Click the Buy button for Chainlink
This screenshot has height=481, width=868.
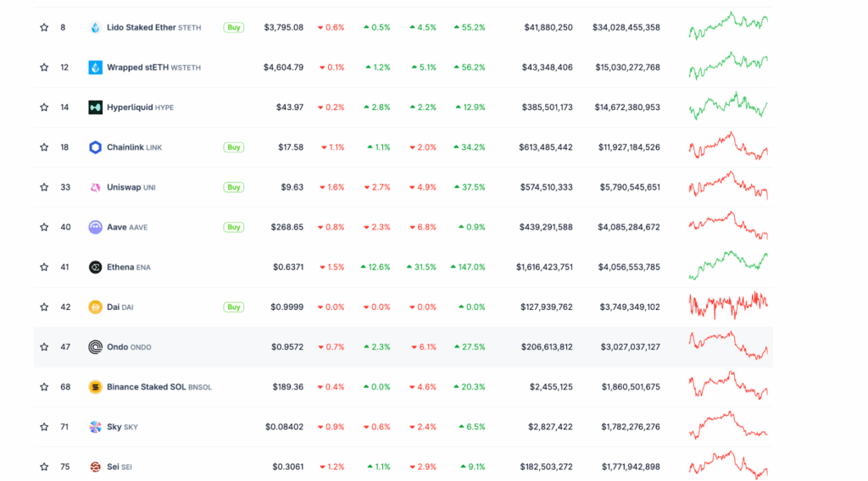[x=234, y=147]
